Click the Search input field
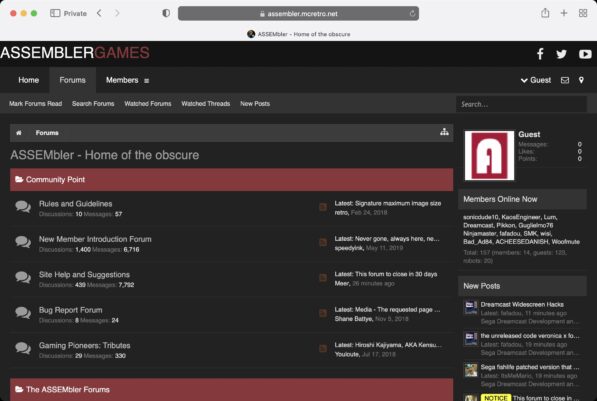Viewport: 597px width, 401px height. pyautogui.click(x=521, y=104)
